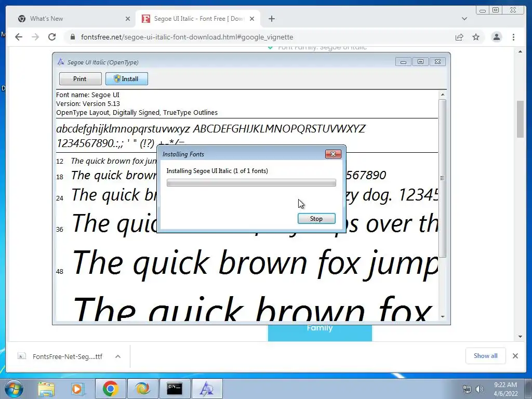Click 'OpenType Layout, Digitally Signed' text line
The width and height of the screenshot is (532, 399).
tap(137, 113)
